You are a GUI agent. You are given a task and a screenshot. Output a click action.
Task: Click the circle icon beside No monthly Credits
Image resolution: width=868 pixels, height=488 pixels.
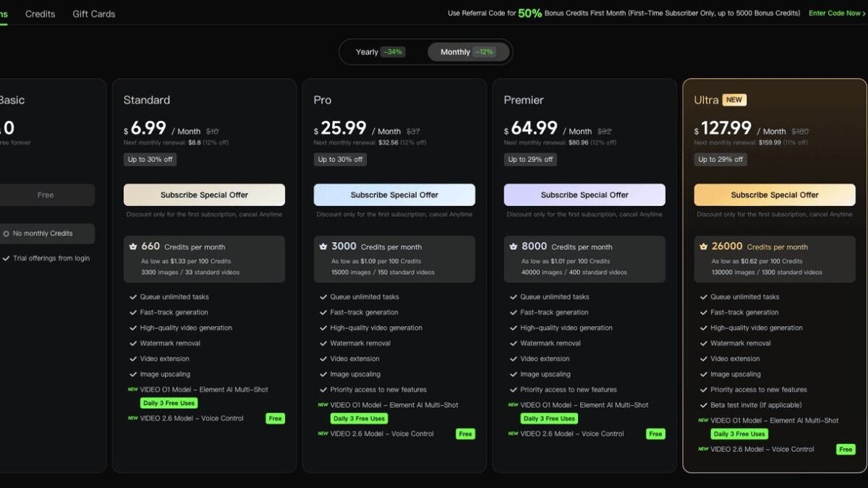pos(6,234)
